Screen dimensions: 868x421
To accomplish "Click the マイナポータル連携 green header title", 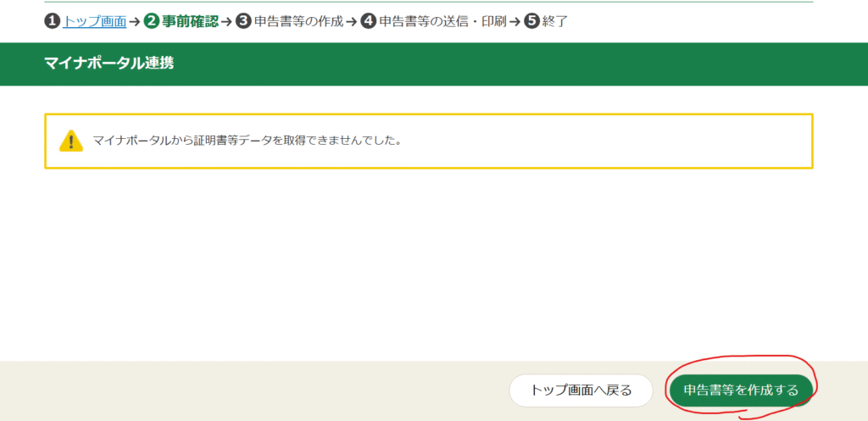I will (108, 64).
